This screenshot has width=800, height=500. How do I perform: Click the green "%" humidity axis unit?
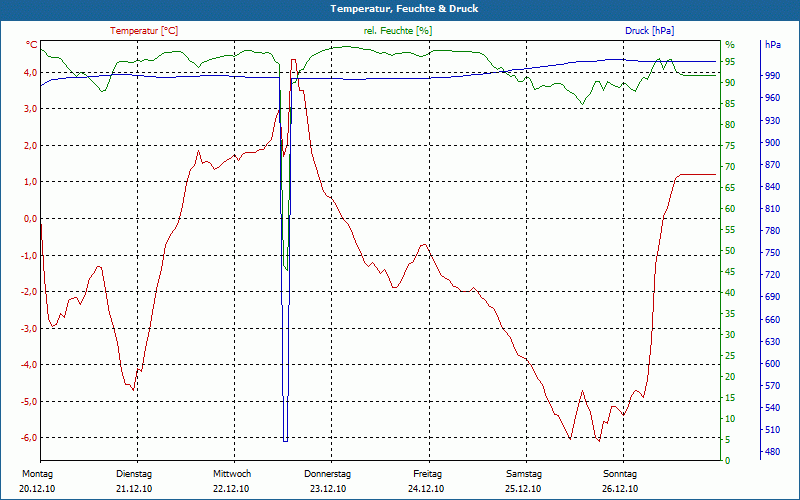point(730,45)
